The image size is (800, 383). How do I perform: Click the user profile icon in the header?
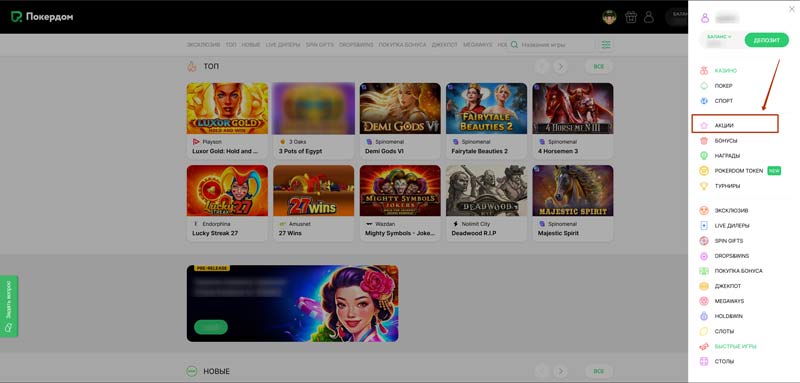(x=648, y=17)
